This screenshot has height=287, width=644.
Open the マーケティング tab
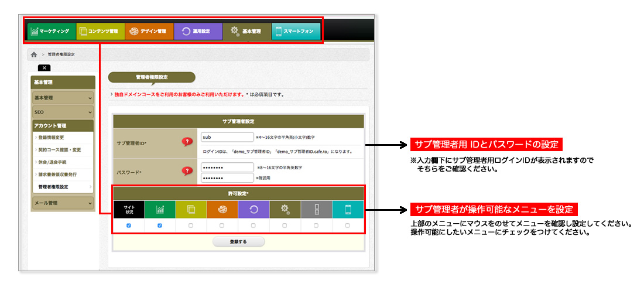coord(52,31)
